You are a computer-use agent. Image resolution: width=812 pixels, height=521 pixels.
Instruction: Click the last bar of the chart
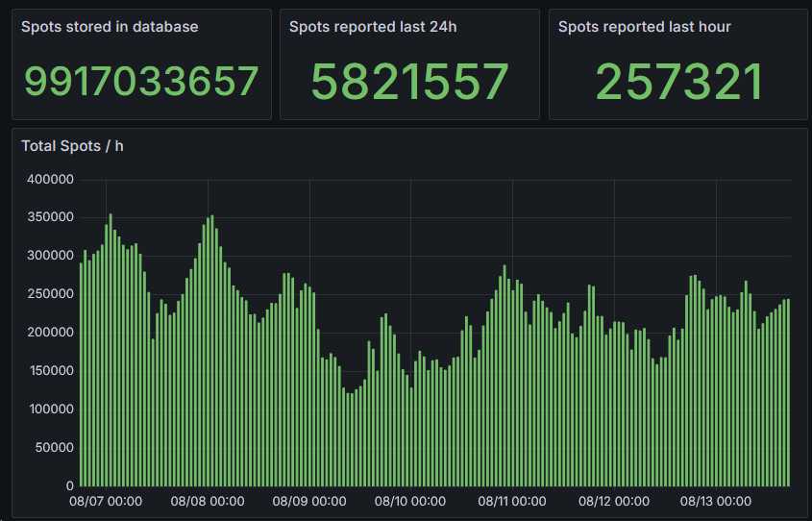point(788,392)
